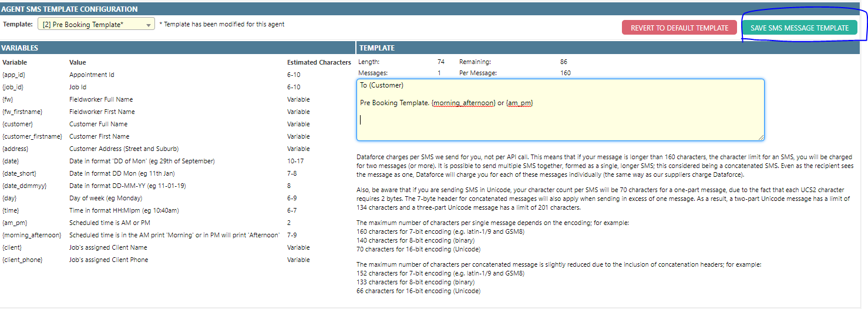Viewport: 868px width, 309px height.
Task: Click Revert to Default Template button
Action: tap(679, 28)
